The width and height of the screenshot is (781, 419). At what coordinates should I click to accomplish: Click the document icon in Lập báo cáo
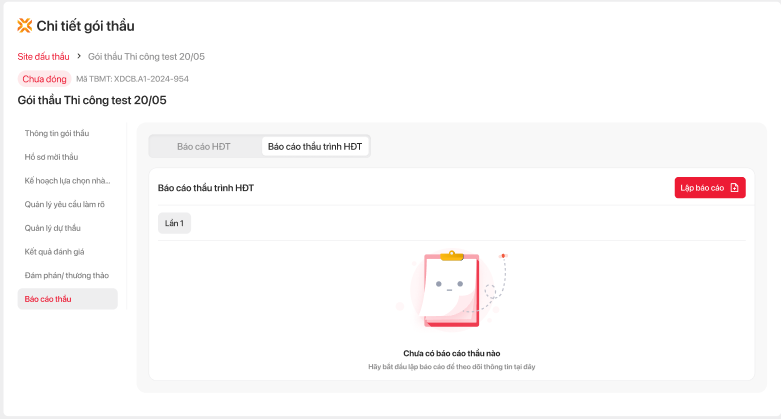coord(734,188)
